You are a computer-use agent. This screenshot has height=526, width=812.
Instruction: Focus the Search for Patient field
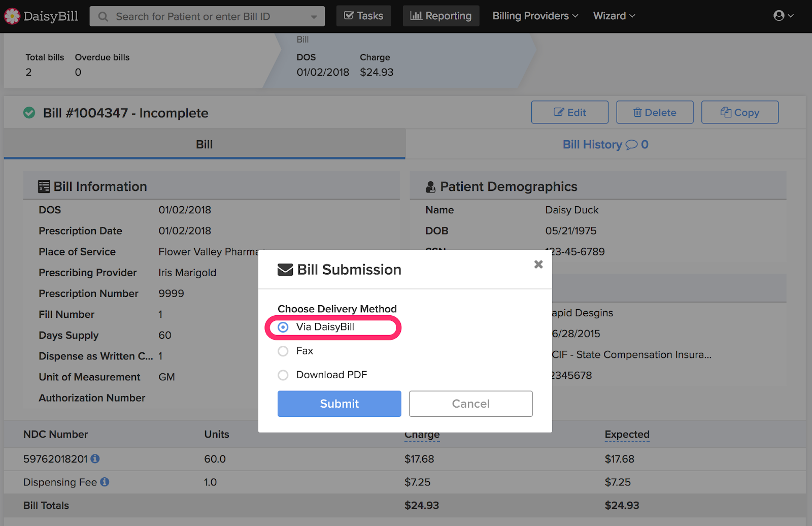tap(207, 16)
